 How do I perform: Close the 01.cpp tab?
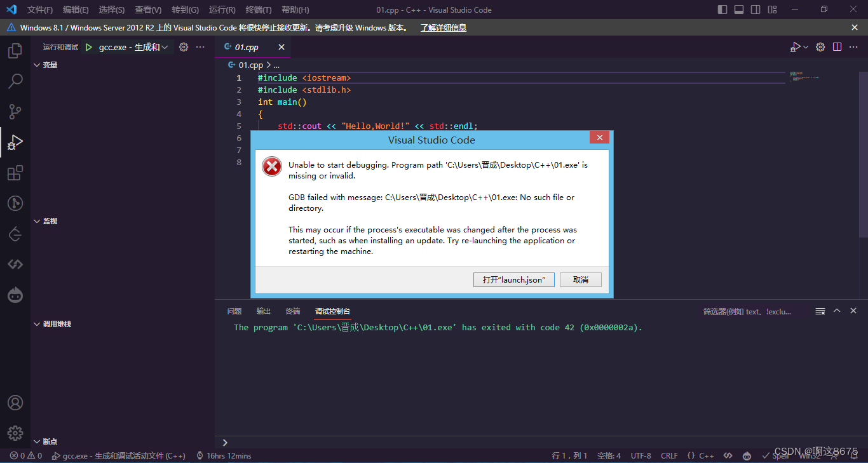281,47
